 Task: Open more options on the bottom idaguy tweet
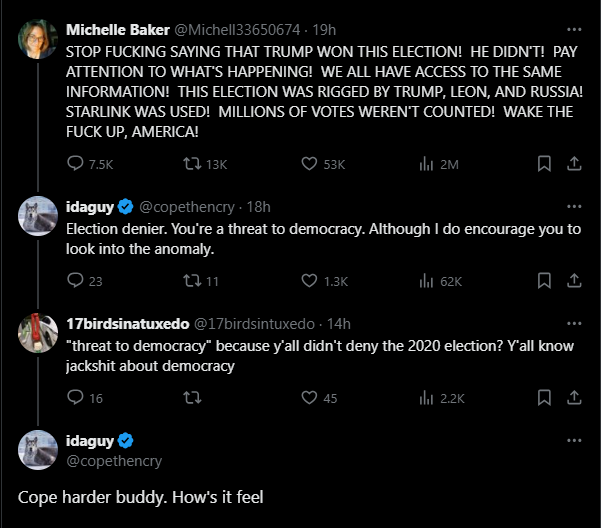(574, 441)
